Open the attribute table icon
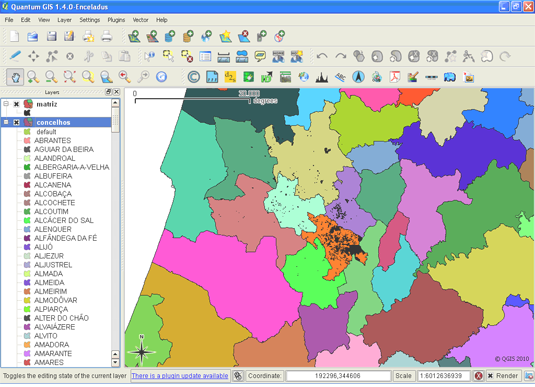535x387 pixels. coord(205,56)
